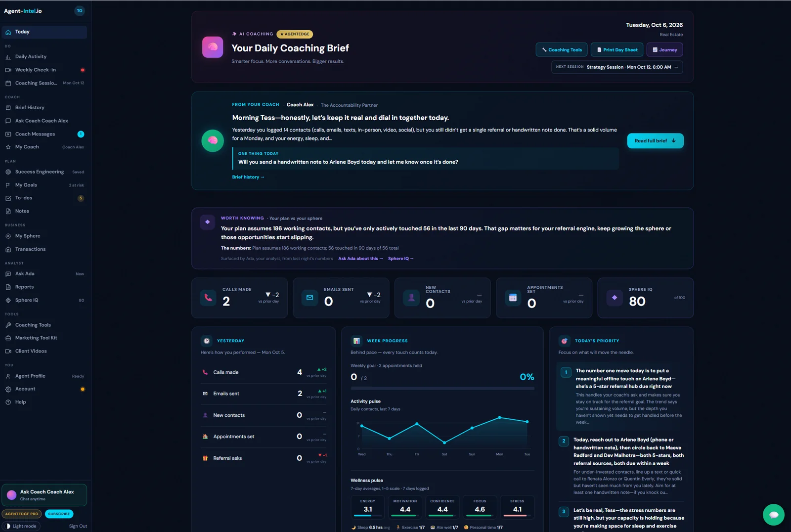Click the Today's Priority target icon
Image resolution: width=791 pixels, height=532 pixels.
point(564,341)
